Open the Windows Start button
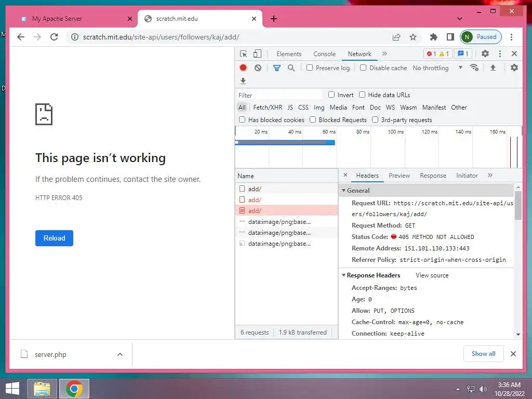Image resolution: width=532 pixels, height=399 pixels. pos(12,389)
